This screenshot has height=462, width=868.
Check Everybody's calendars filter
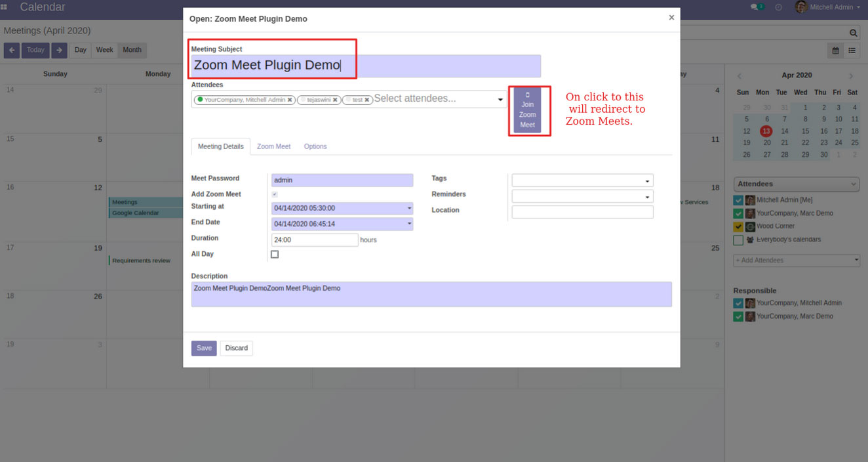[738, 240]
